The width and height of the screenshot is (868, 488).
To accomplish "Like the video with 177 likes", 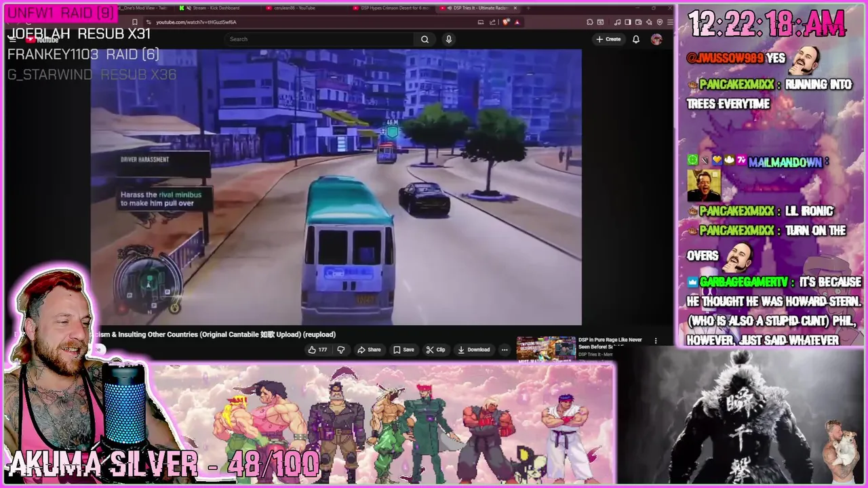I will [317, 350].
